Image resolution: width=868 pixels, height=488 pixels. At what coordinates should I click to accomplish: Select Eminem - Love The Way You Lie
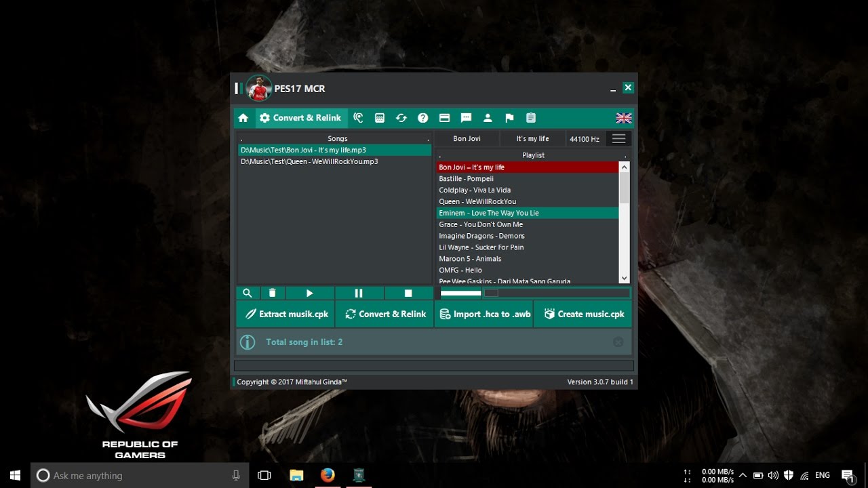coord(528,213)
